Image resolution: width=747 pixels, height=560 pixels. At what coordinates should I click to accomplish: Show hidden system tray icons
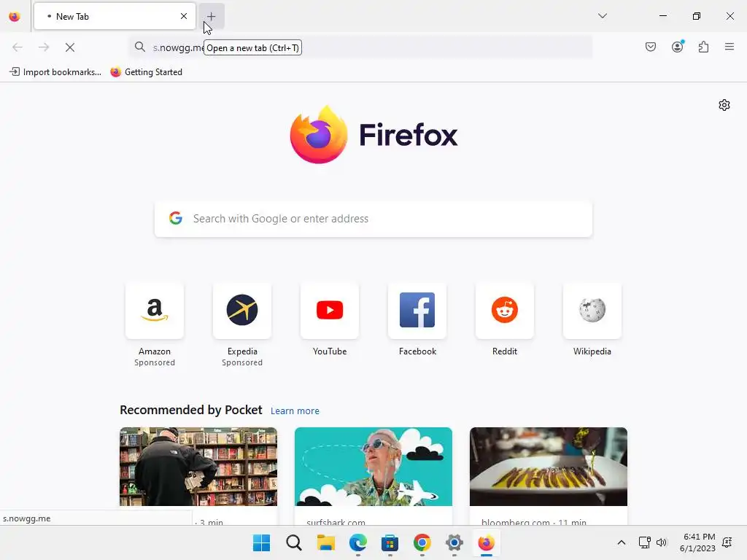coord(622,542)
